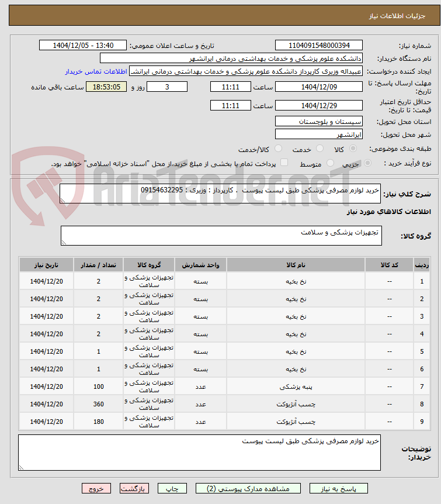Click unit عدد in row 7
The image size is (441, 504).
click(x=201, y=386)
